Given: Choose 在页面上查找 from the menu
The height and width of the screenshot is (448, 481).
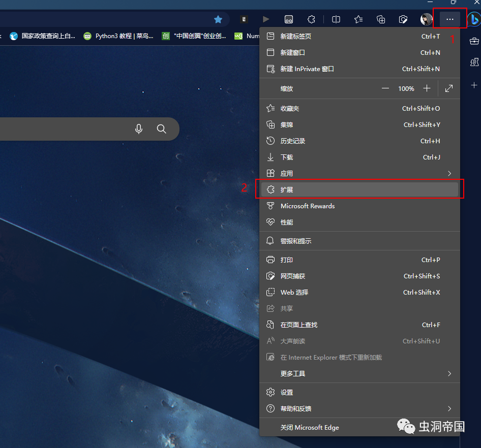Looking at the screenshot, I should 359,325.
